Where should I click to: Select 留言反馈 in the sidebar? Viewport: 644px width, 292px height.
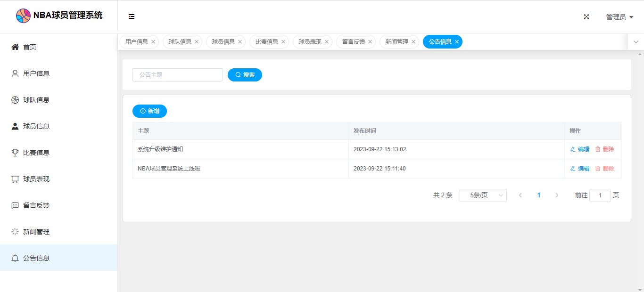[36, 205]
